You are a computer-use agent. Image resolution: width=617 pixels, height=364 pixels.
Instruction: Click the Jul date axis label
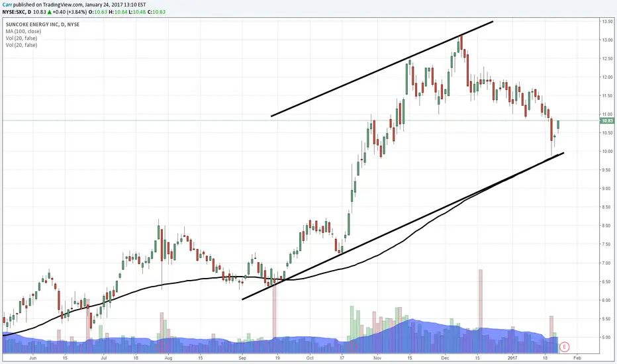[104, 358]
